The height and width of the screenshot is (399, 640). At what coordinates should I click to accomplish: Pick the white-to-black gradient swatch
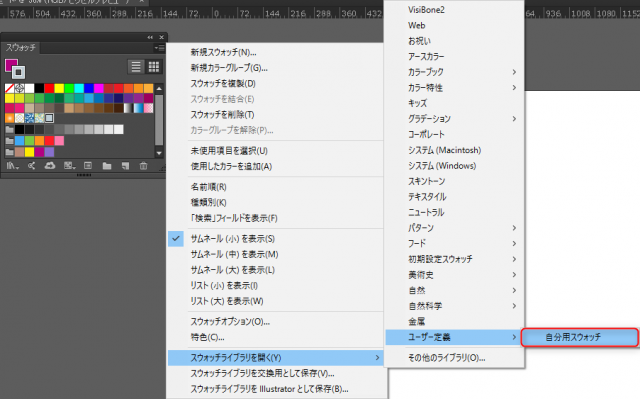tap(129, 108)
